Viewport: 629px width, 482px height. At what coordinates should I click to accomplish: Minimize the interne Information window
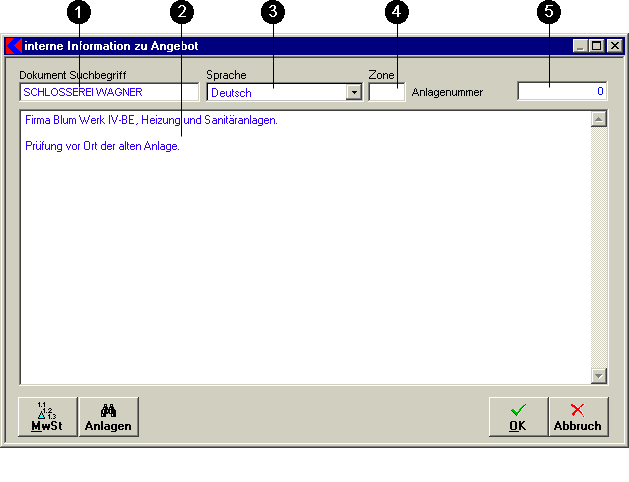581,46
